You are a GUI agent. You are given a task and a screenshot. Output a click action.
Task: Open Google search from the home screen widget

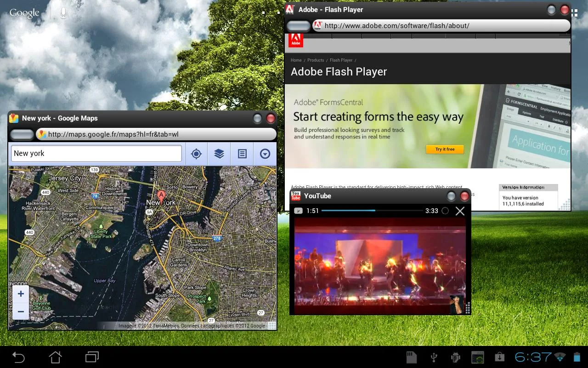[x=24, y=13]
